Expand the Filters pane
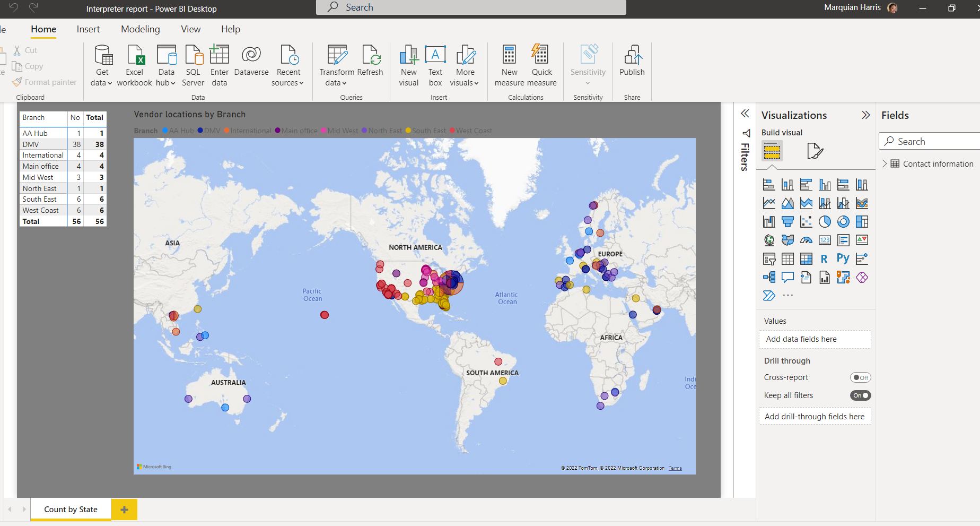 tap(745, 114)
